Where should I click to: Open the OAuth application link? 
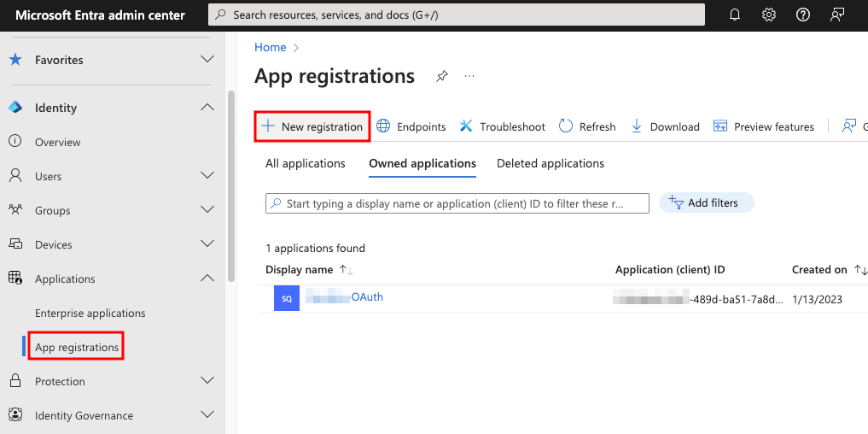[344, 297]
